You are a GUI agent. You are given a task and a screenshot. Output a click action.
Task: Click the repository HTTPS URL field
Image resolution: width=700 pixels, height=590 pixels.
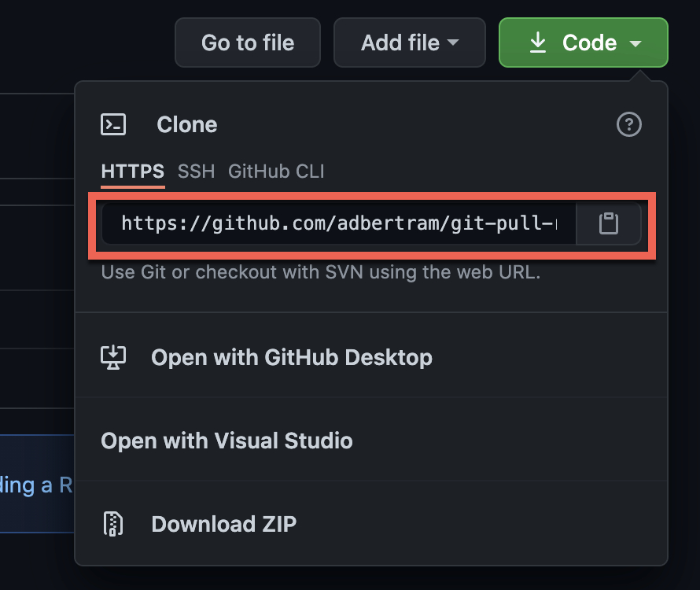click(339, 223)
